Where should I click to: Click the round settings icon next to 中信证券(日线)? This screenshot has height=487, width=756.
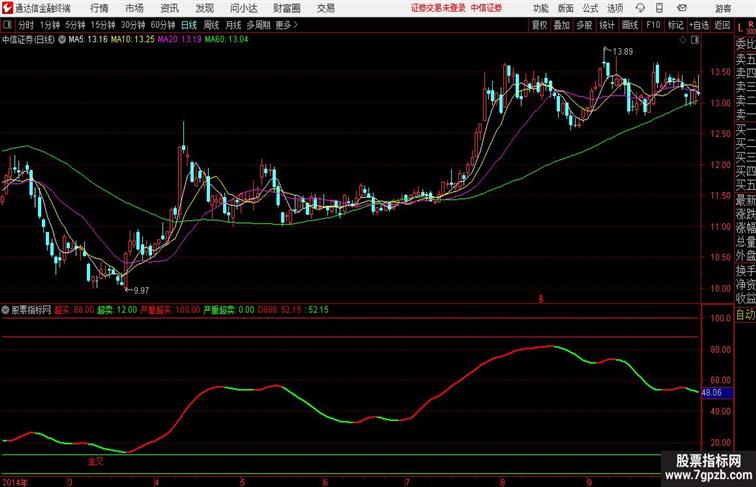[62, 40]
